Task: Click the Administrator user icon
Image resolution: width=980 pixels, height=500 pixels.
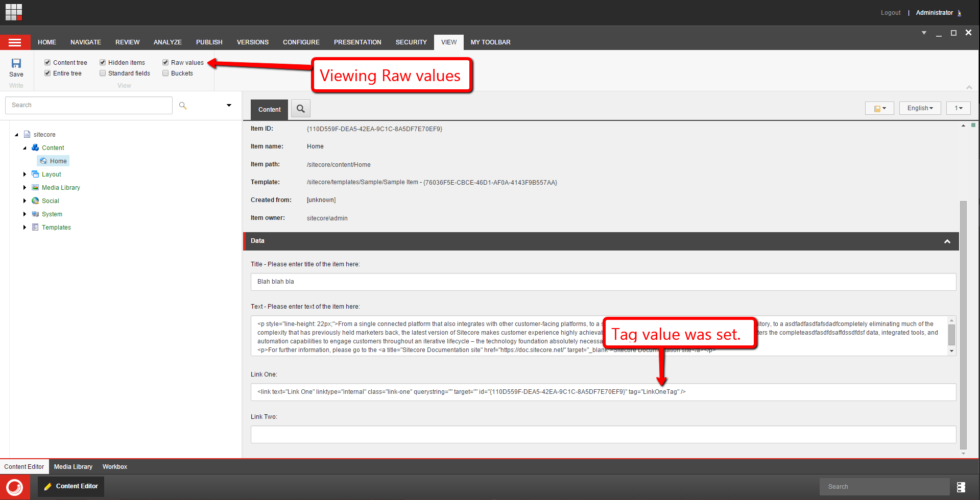Action: (x=960, y=13)
